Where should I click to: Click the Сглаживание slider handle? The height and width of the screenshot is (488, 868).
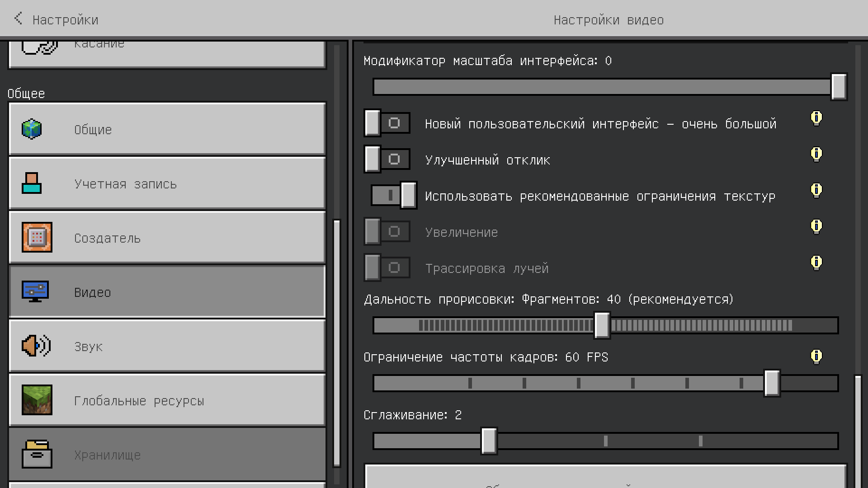point(489,441)
